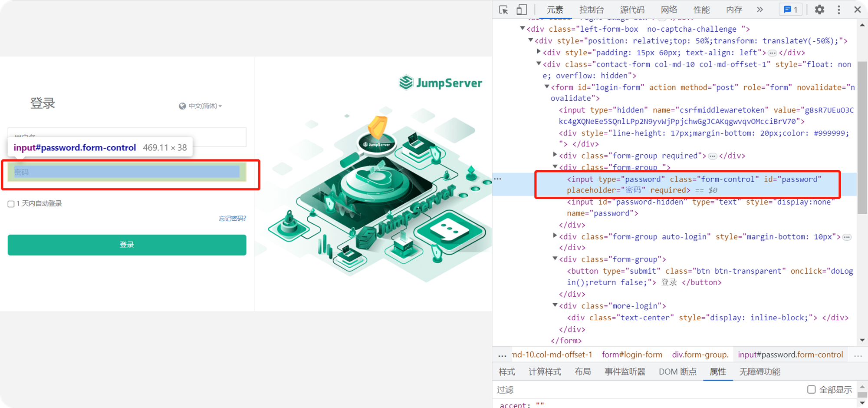Collapse the position: relative div node
This screenshot has height=408, width=868.
(530, 40)
